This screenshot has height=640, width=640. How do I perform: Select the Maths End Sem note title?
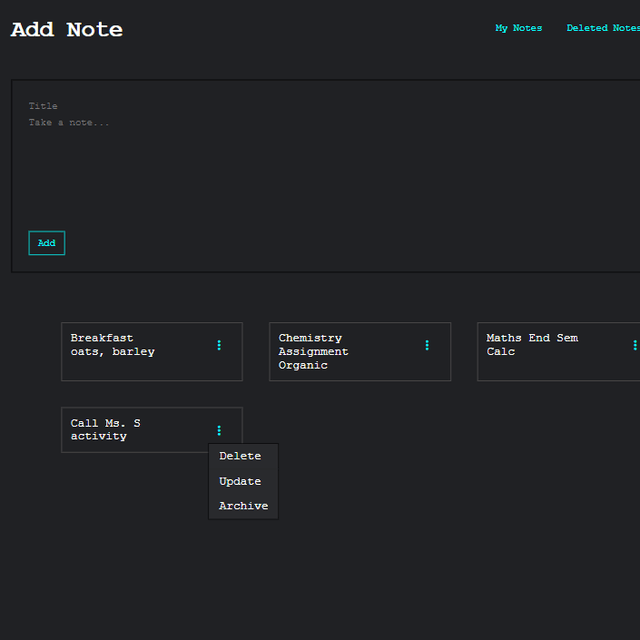(532, 338)
